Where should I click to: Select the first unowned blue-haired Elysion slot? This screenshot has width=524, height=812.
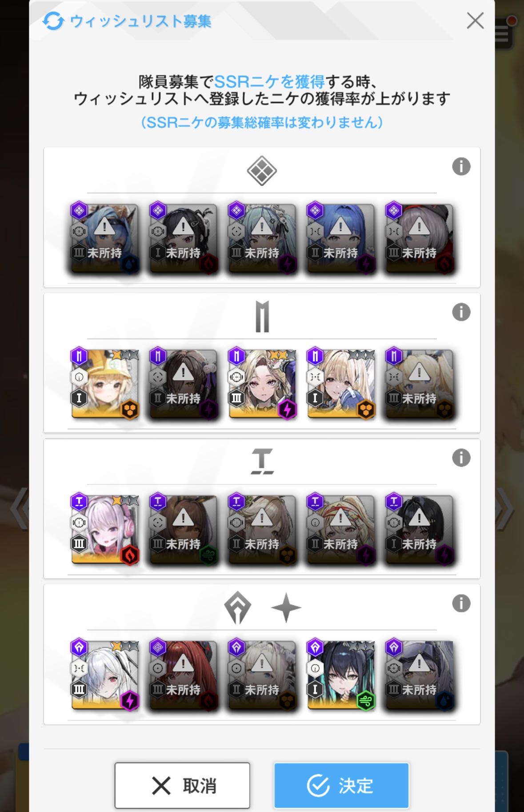[x=105, y=239]
